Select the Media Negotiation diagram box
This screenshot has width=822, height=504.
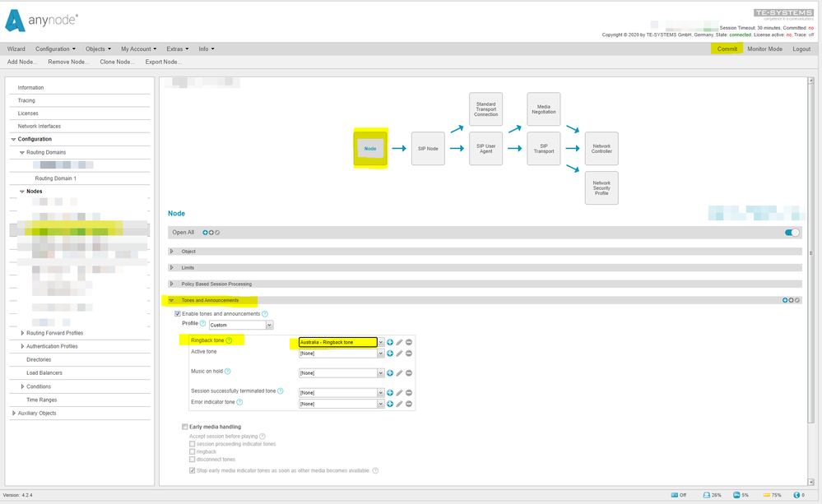point(544,109)
